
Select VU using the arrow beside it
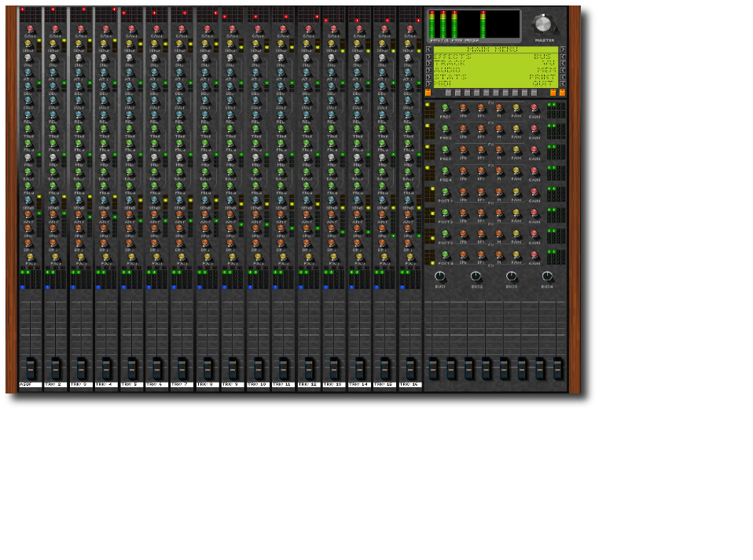tap(562, 64)
